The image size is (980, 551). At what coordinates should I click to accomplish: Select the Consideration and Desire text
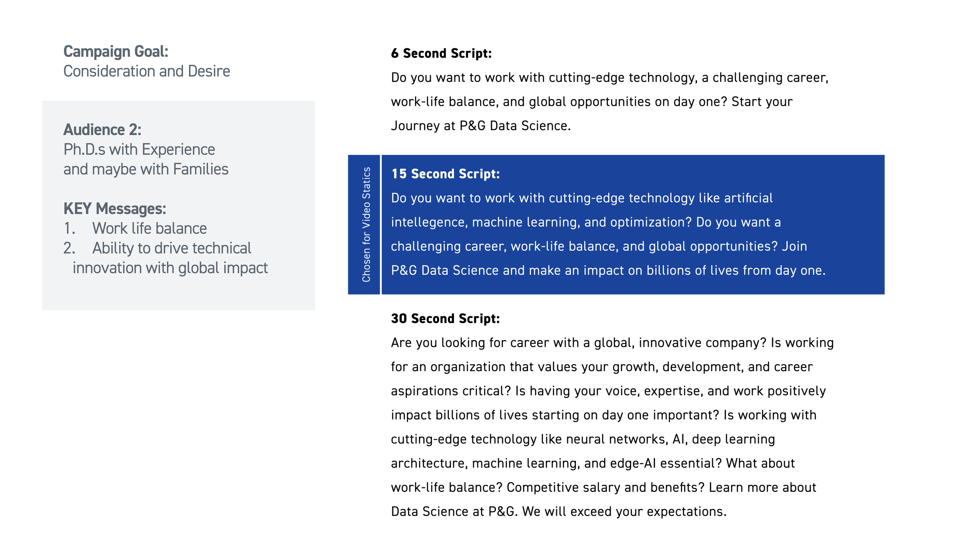click(147, 71)
